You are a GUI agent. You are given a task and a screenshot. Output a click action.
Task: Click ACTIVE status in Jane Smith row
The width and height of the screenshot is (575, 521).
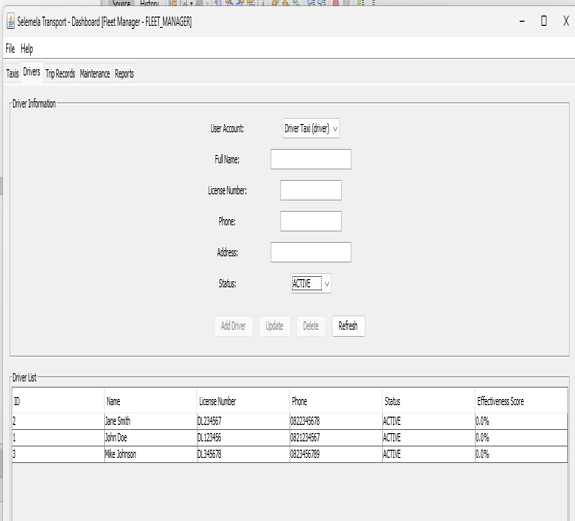pyautogui.click(x=429, y=421)
